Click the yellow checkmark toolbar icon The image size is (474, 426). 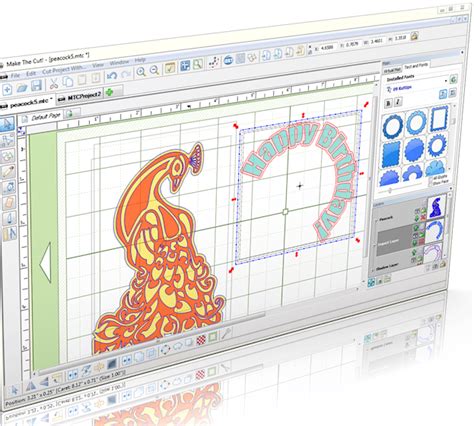(170, 68)
